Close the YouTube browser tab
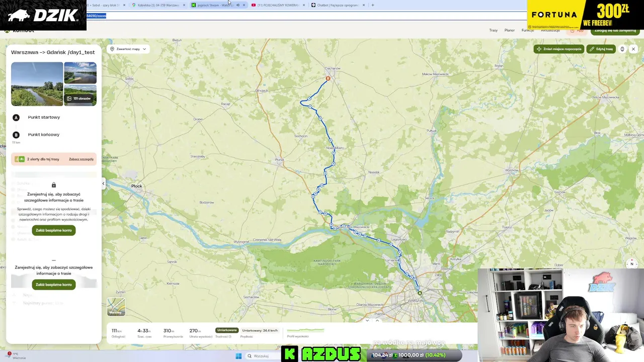This screenshot has width=644, height=362. click(x=303, y=5)
